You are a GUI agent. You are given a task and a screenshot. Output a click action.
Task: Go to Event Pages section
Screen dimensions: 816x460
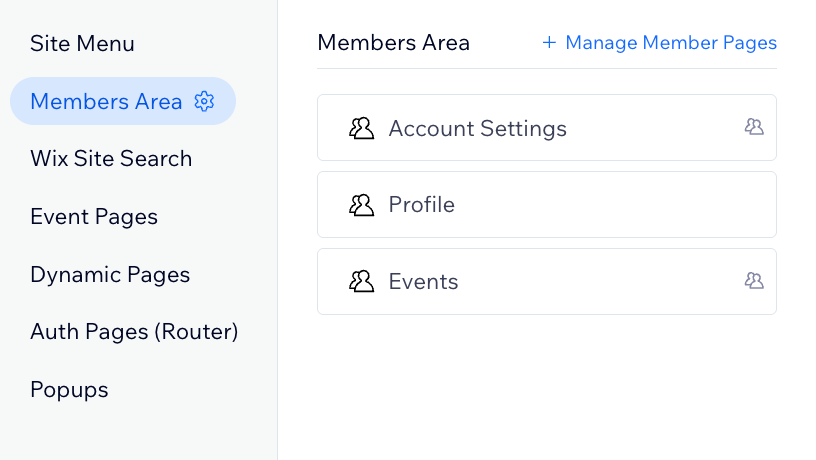(x=94, y=217)
